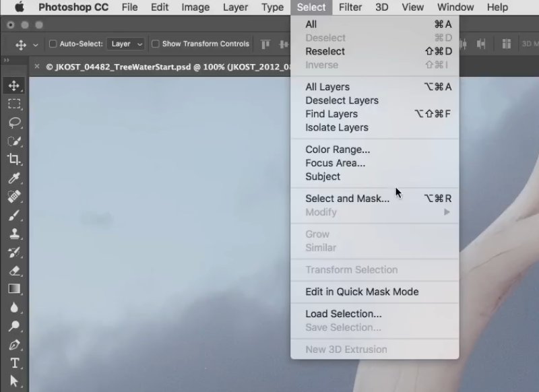Choose Edit in Quick Mask Mode
539x392 pixels.
coord(362,292)
